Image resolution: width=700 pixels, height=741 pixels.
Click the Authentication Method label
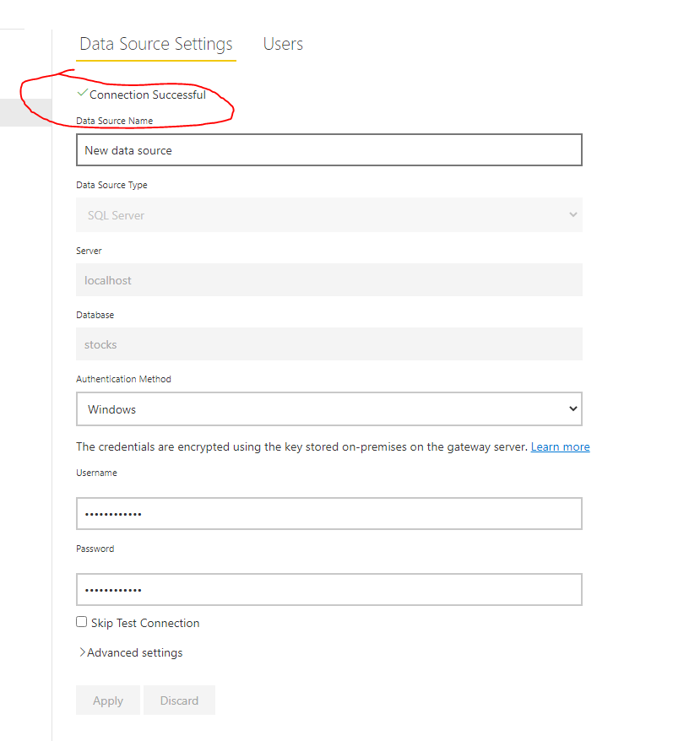click(x=123, y=379)
